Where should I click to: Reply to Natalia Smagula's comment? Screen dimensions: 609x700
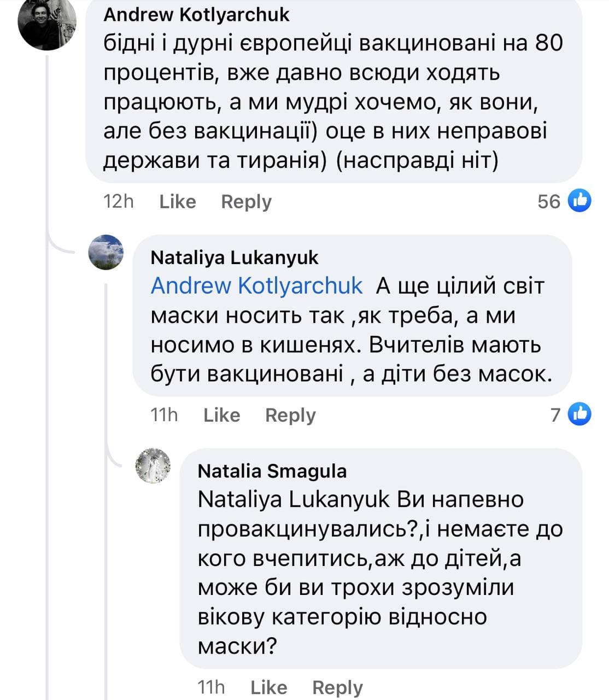(x=337, y=687)
